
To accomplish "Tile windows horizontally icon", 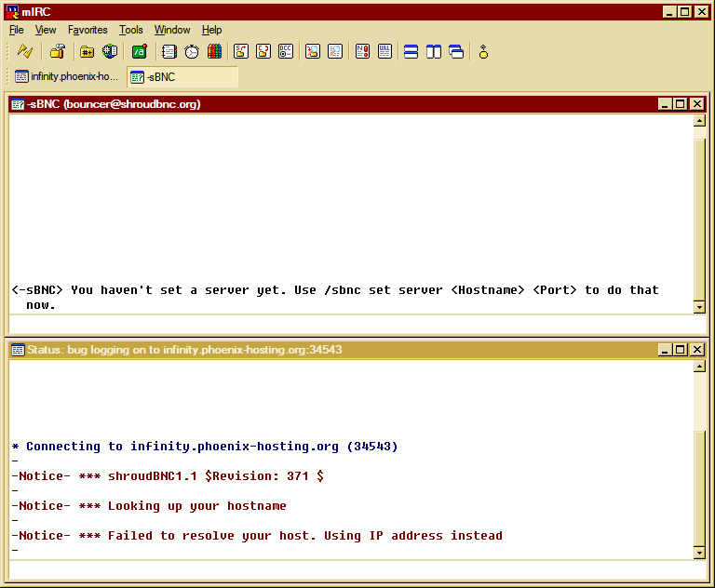I will tap(411, 51).
